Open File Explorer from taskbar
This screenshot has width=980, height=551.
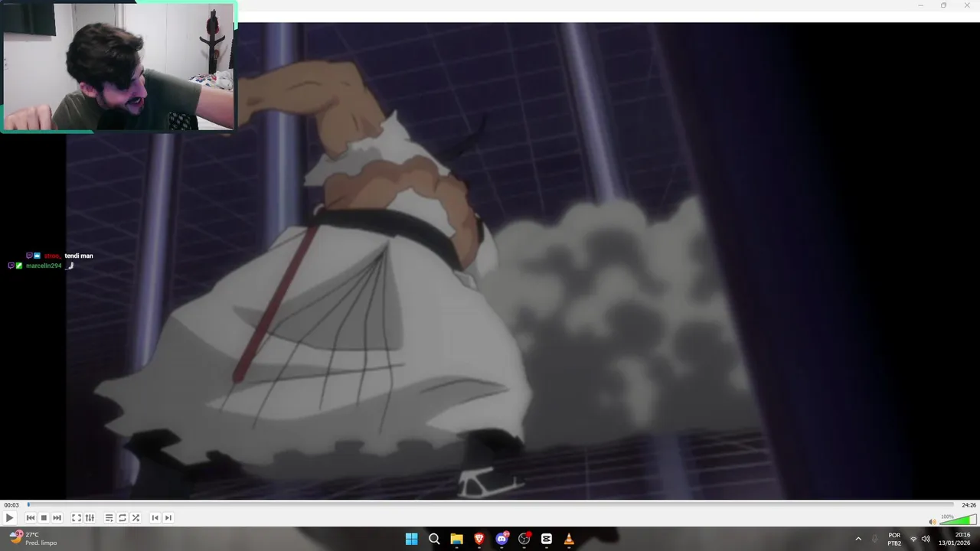(x=456, y=539)
